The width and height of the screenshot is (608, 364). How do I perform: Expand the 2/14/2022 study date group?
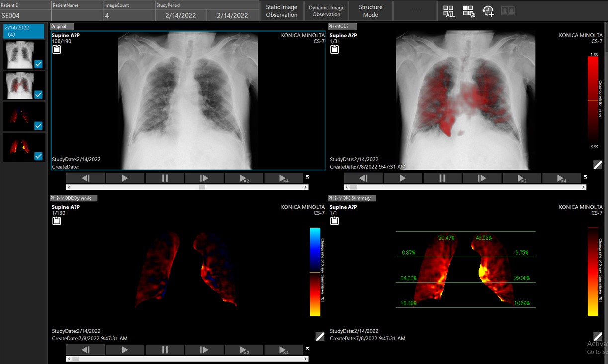[x=23, y=31]
